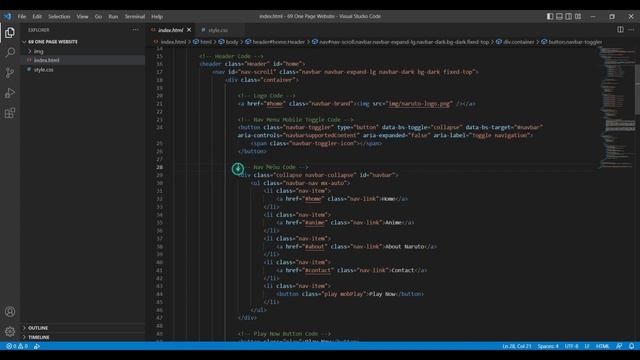Open the Extensions view
Image resolution: width=640 pixels, height=360 pixels.
(x=10, y=113)
